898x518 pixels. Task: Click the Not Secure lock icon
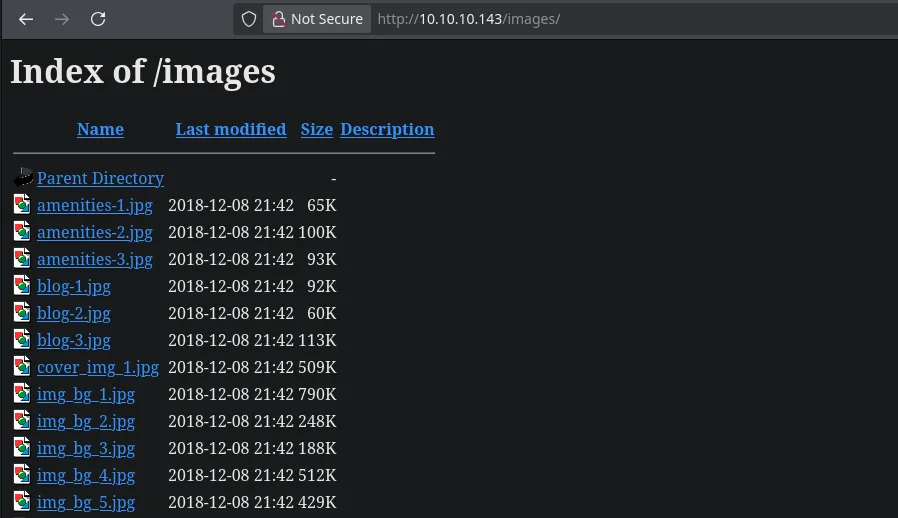[276, 19]
